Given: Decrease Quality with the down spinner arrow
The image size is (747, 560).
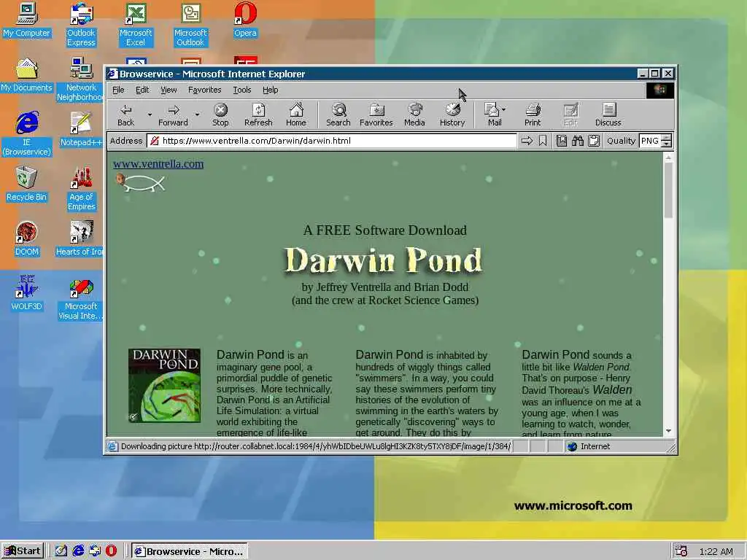Looking at the screenshot, I should (667, 144).
